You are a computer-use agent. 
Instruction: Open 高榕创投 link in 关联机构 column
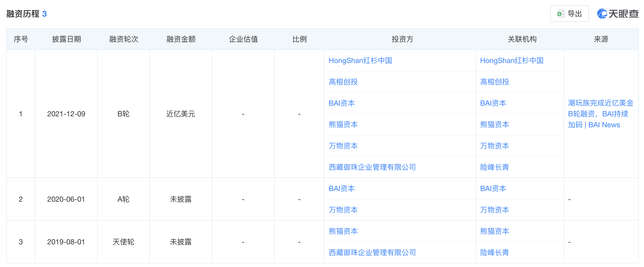pyautogui.click(x=494, y=82)
